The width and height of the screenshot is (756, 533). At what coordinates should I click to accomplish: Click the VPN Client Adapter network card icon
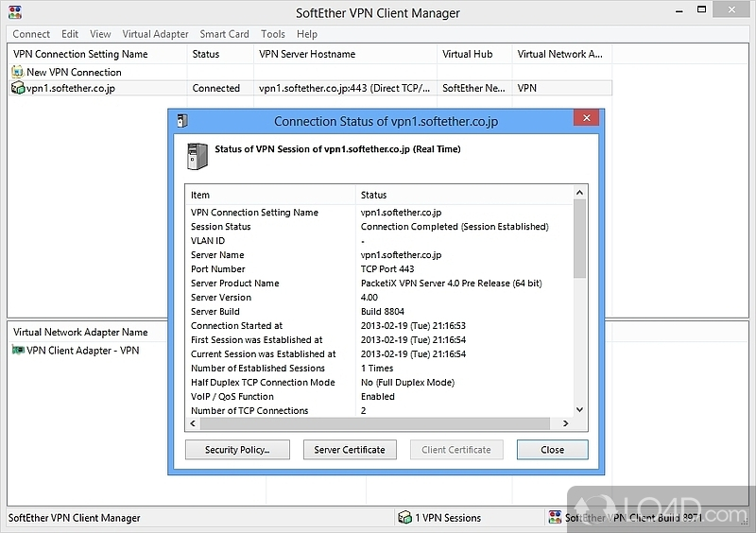click(18, 351)
